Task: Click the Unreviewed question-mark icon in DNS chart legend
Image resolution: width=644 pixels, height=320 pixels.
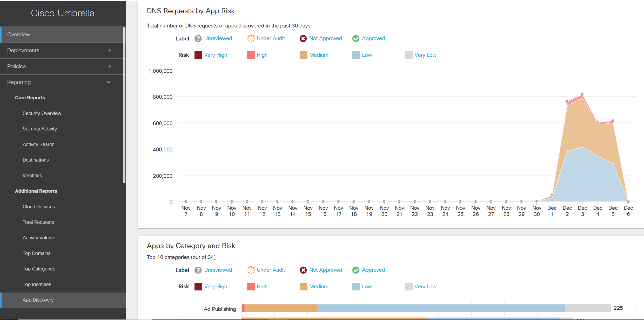Action: 198,39
